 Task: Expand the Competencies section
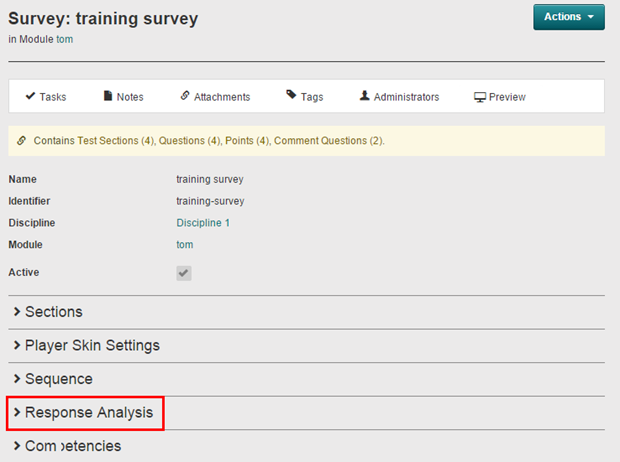(72, 446)
